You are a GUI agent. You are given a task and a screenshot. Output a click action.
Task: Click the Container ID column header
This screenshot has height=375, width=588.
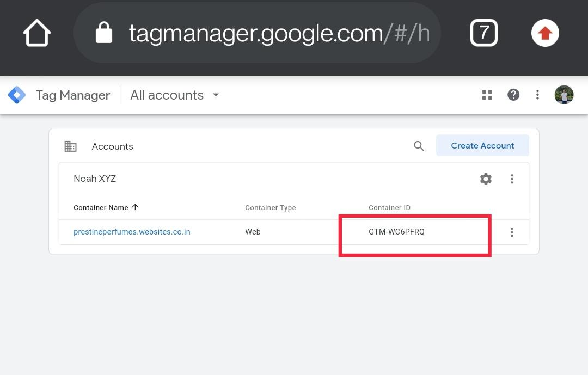[389, 207]
